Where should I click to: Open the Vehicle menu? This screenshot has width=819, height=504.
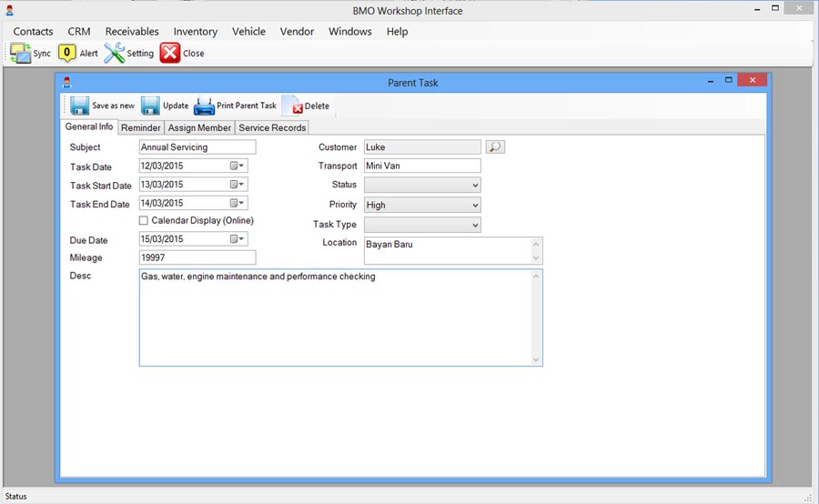pos(248,31)
